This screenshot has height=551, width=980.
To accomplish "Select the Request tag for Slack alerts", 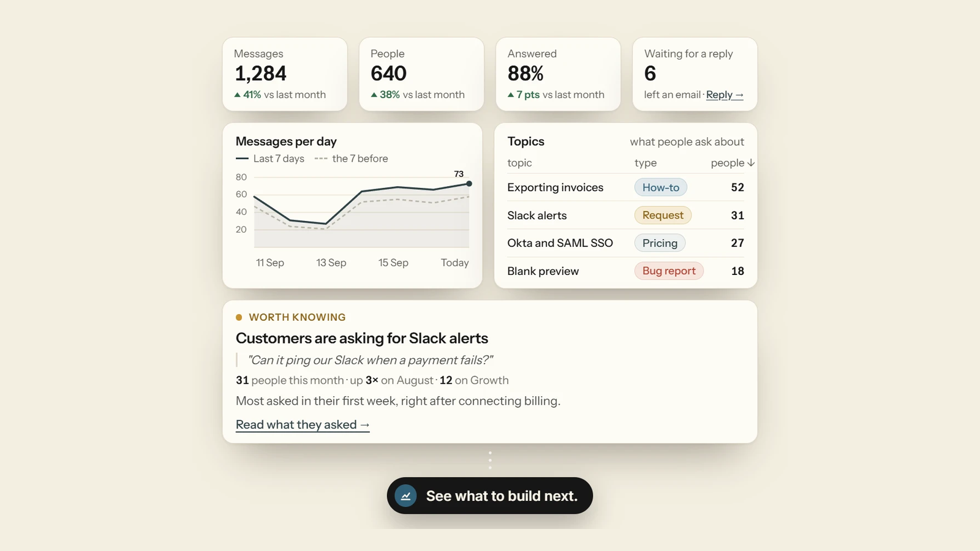I will [x=663, y=215].
